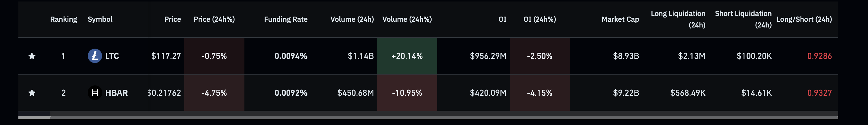
Task: Sort by Market Cap header
Action: coord(620,19)
